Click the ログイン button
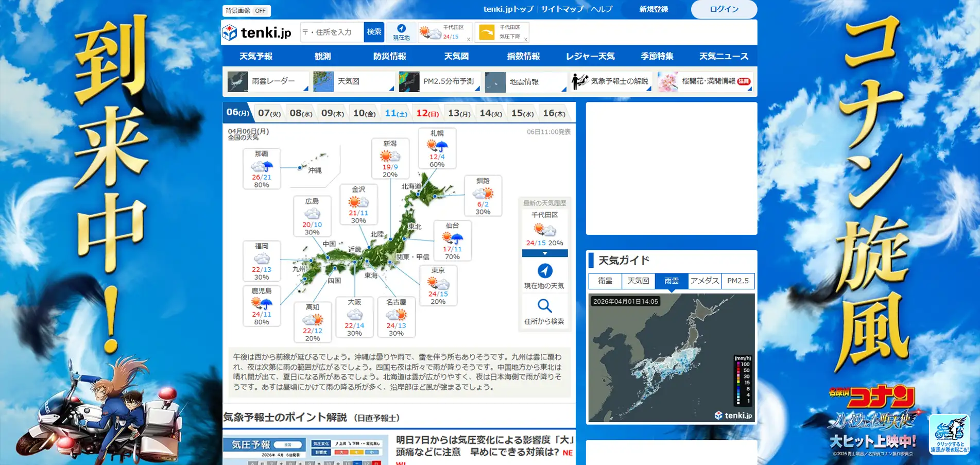Image resolution: width=980 pixels, height=465 pixels. [x=724, y=9]
